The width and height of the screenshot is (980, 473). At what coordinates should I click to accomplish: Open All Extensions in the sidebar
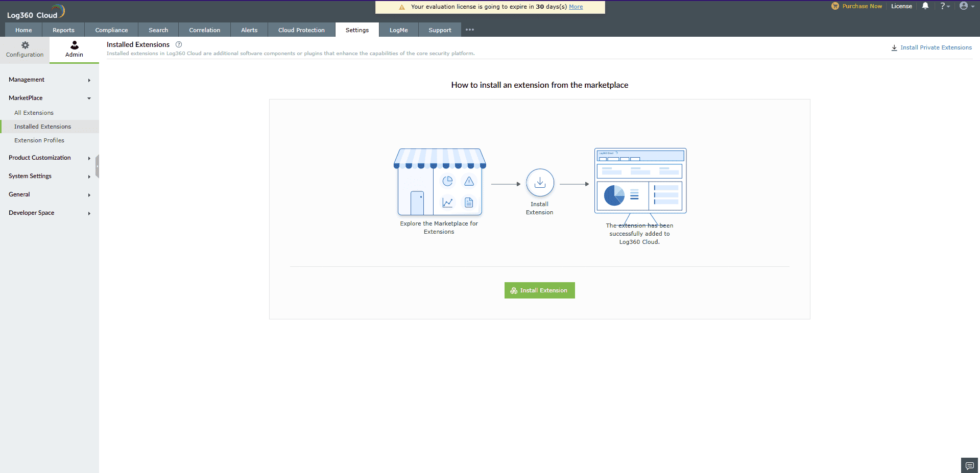tap(34, 113)
